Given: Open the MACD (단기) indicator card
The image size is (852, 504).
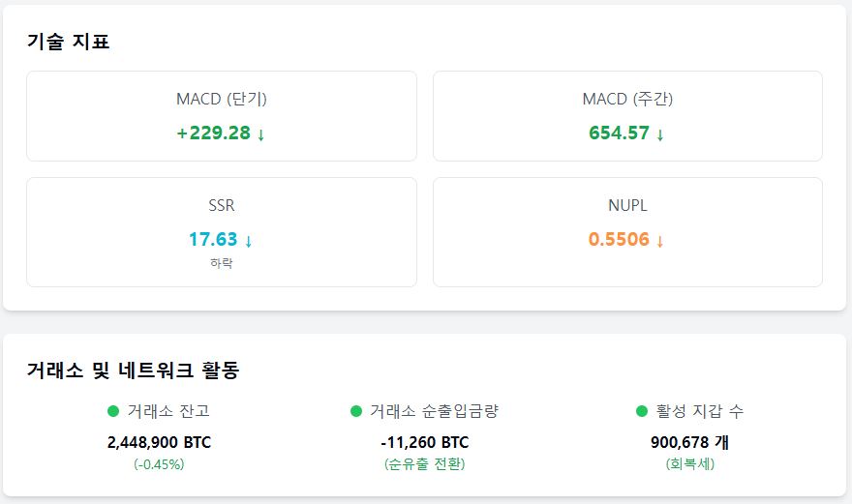Looking at the screenshot, I should 222,116.
